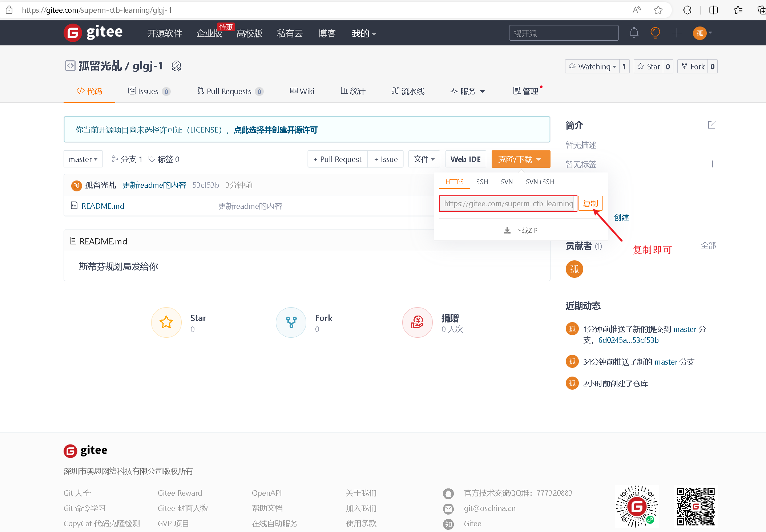The image size is (766, 532).
Task: Select the SSH clone tab
Action: click(x=482, y=182)
